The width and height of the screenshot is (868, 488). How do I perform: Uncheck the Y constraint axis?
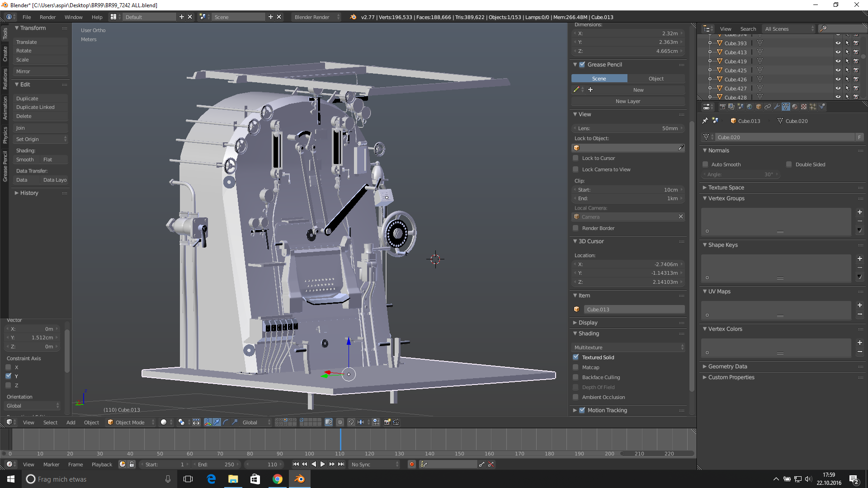pyautogui.click(x=9, y=376)
